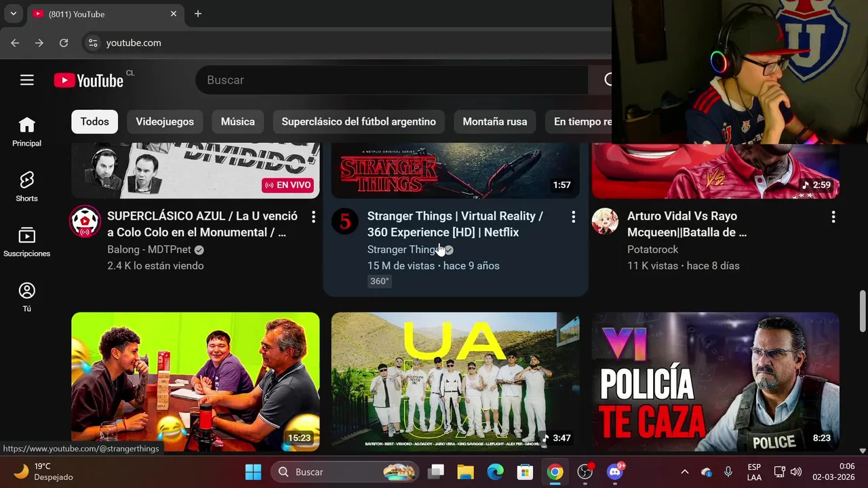Click the youtube.com address bar
Image resolution: width=868 pixels, height=488 pixels.
pyautogui.click(x=346, y=43)
